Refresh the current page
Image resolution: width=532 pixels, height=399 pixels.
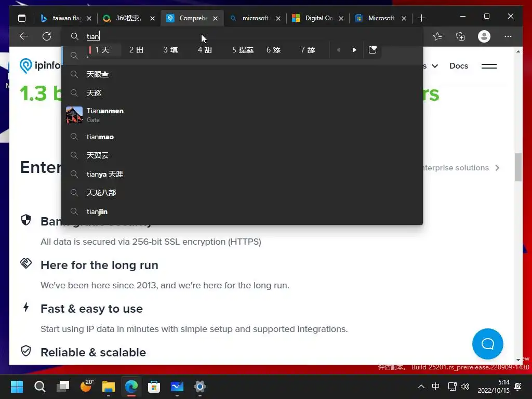(47, 36)
